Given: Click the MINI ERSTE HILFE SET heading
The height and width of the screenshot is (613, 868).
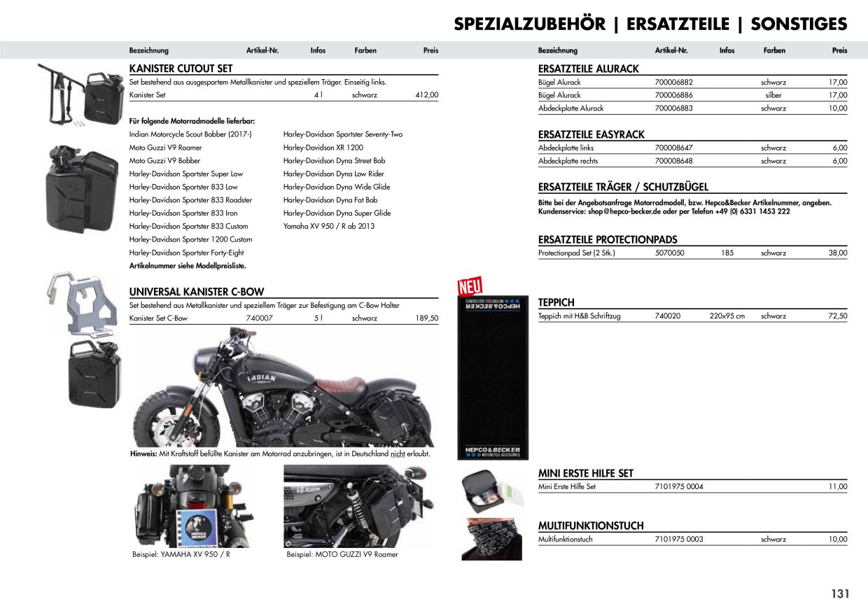Looking at the screenshot, I should pyautogui.click(x=586, y=473).
